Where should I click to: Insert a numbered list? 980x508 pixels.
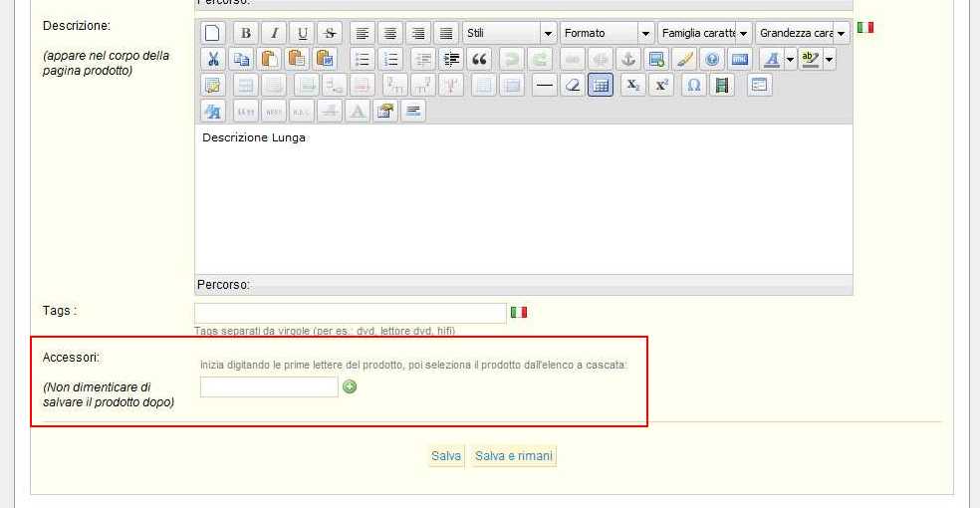(390, 60)
